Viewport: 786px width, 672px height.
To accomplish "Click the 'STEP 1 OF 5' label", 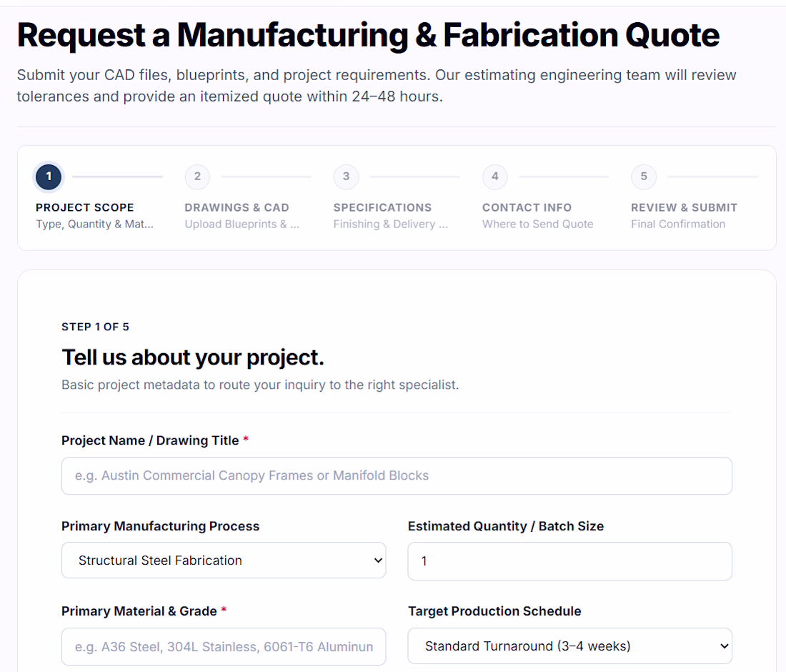I will pyautogui.click(x=95, y=327).
